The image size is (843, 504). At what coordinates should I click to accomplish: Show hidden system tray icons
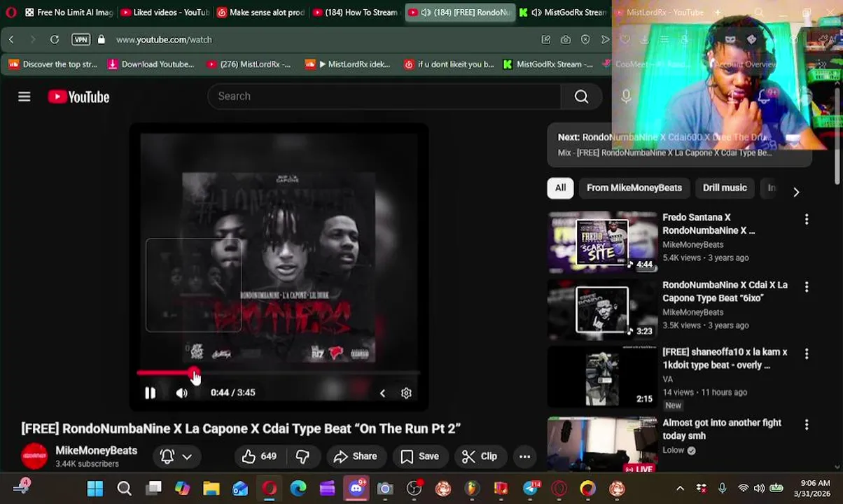(680, 489)
